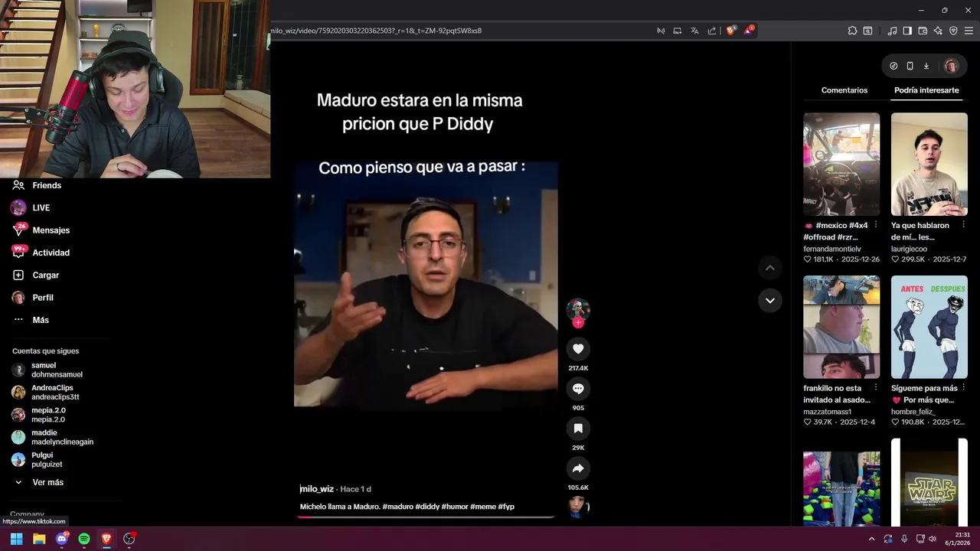Switch to the Comentarios tab

click(x=844, y=90)
